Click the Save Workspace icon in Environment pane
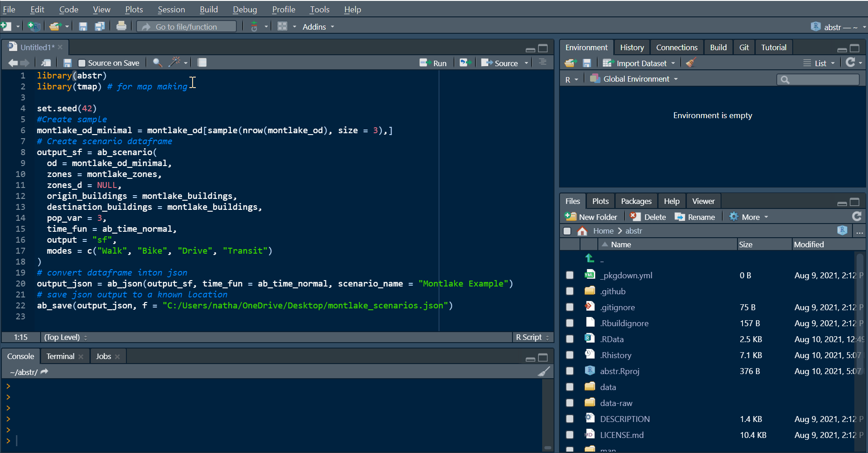 587,63
